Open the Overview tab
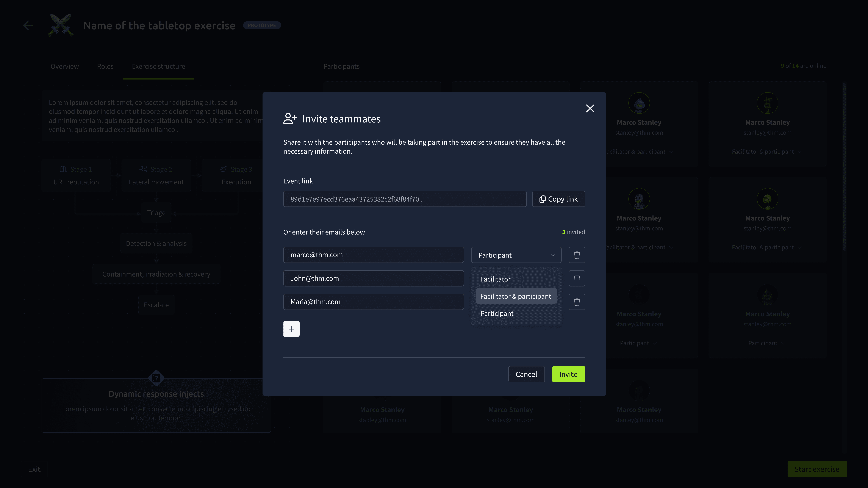868x488 pixels. [64, 66]
